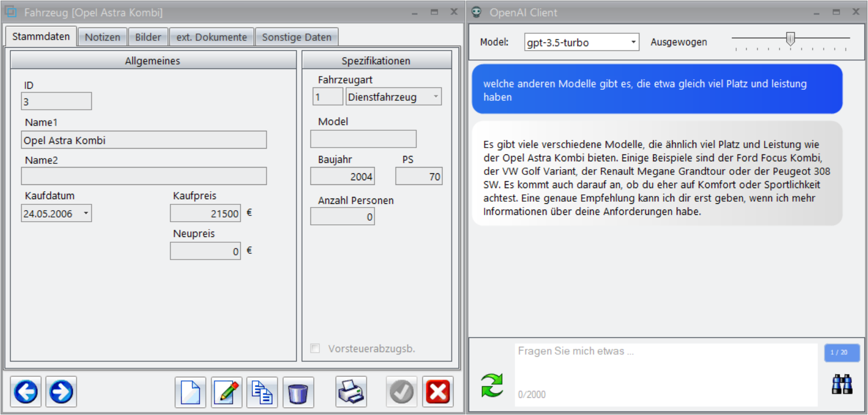Click OpenAI Client window title icon
868x415 pixels.
(x=477, y=12)
